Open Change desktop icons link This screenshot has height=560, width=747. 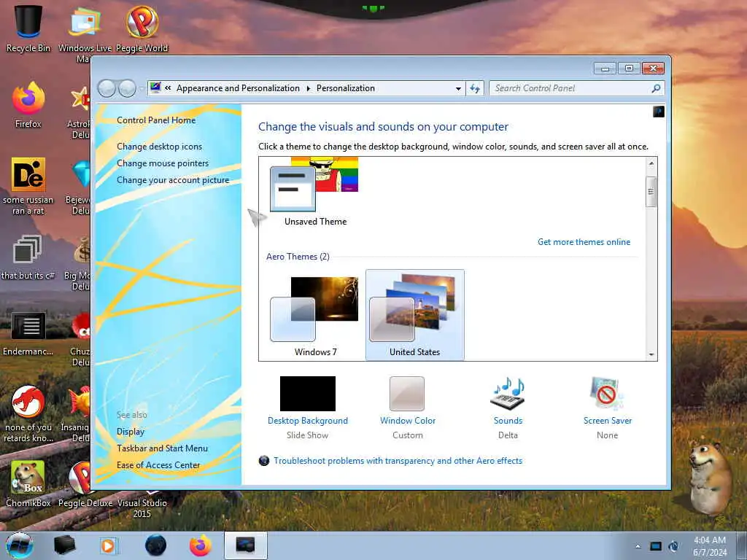(159, 147)
